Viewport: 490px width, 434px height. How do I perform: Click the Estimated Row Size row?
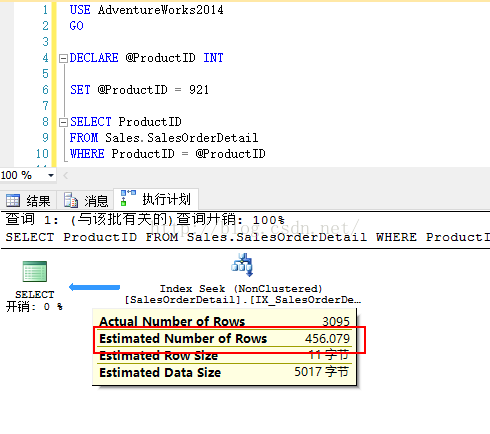pyautogui.click(x=224, y=355)
